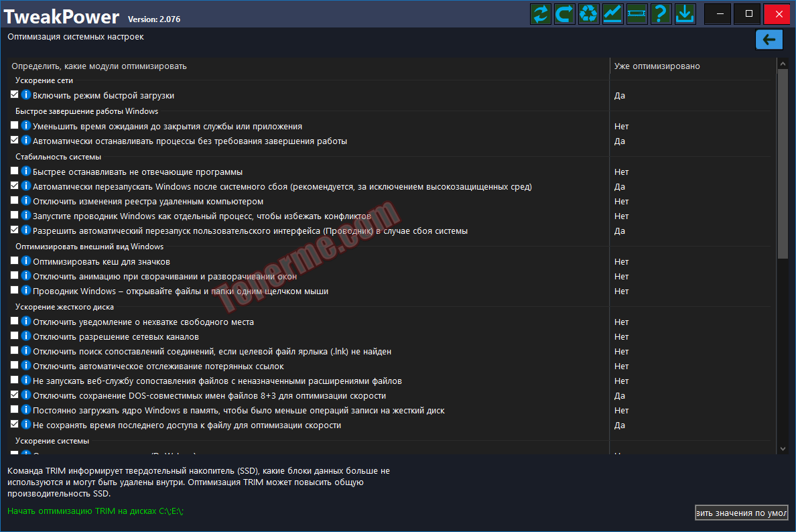Uncheck 'Не сохранять время последнего доступа'
This screenshot has width=796, height=532.
coord(14,424)
